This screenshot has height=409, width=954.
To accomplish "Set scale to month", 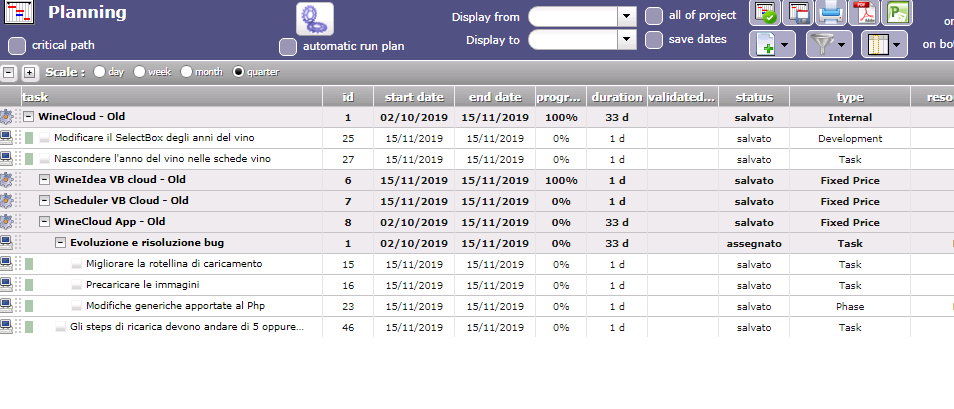I will click(x=186, y=72).
